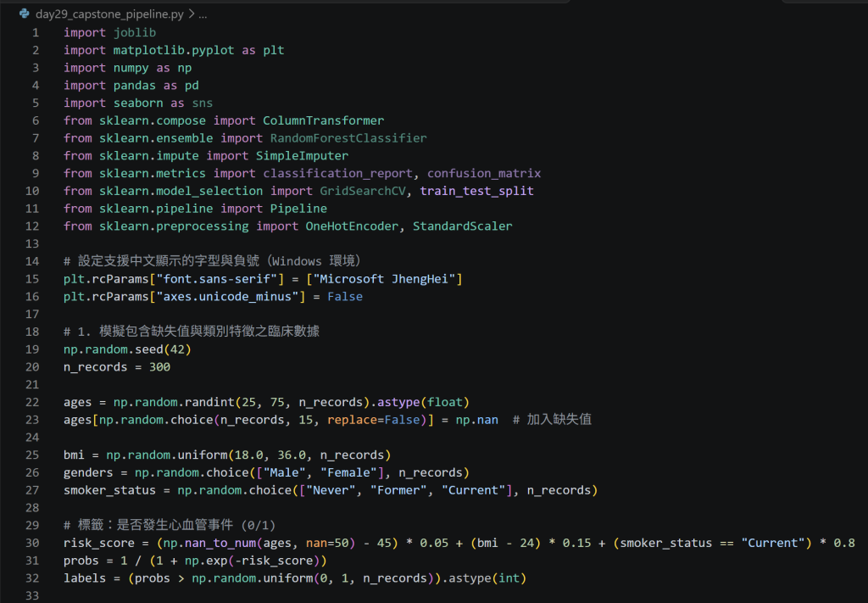The width and height of the screenshot is (868, 603).
Task: Click the replace=False argument
Action: 374,421
